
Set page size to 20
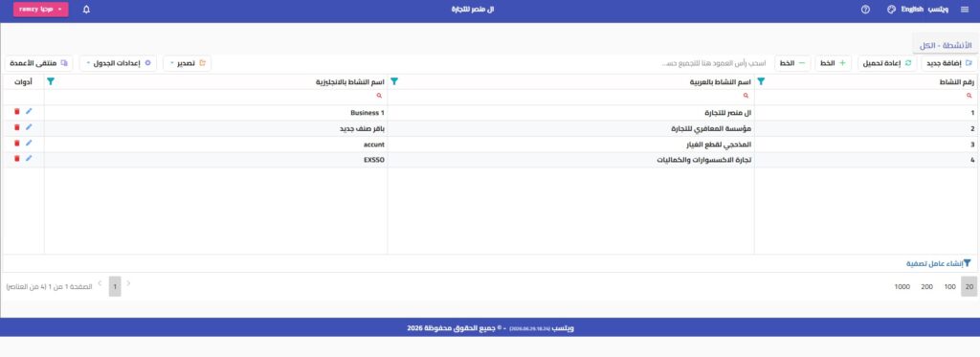click(969, 286)
